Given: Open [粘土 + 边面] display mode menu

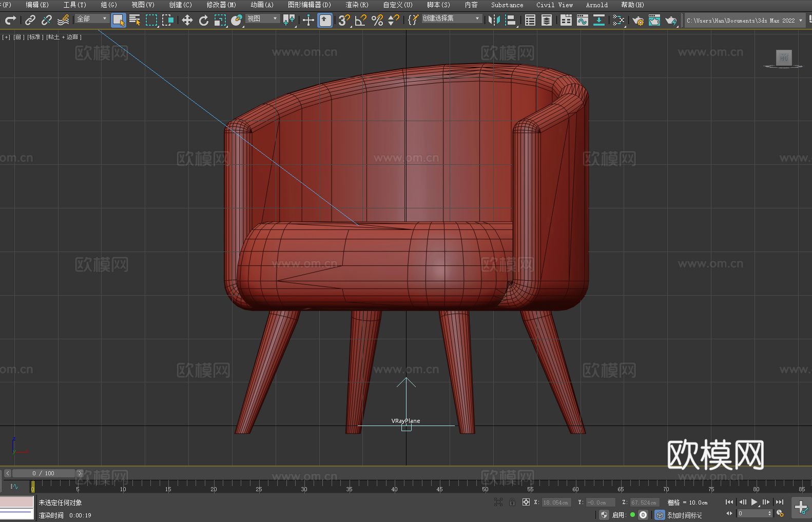Looking at the screenshot, I should click(64, 37).
